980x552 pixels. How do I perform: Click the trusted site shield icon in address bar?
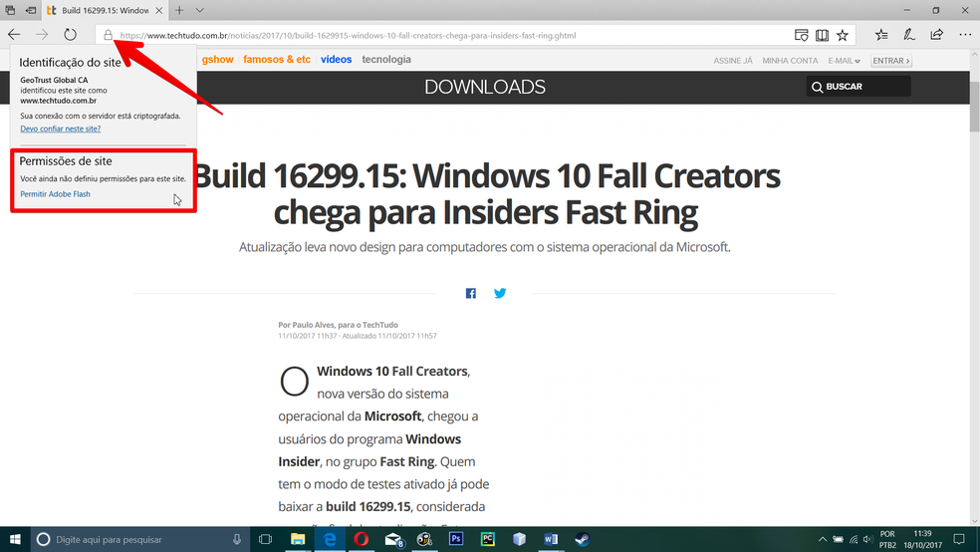pos(801,35)
